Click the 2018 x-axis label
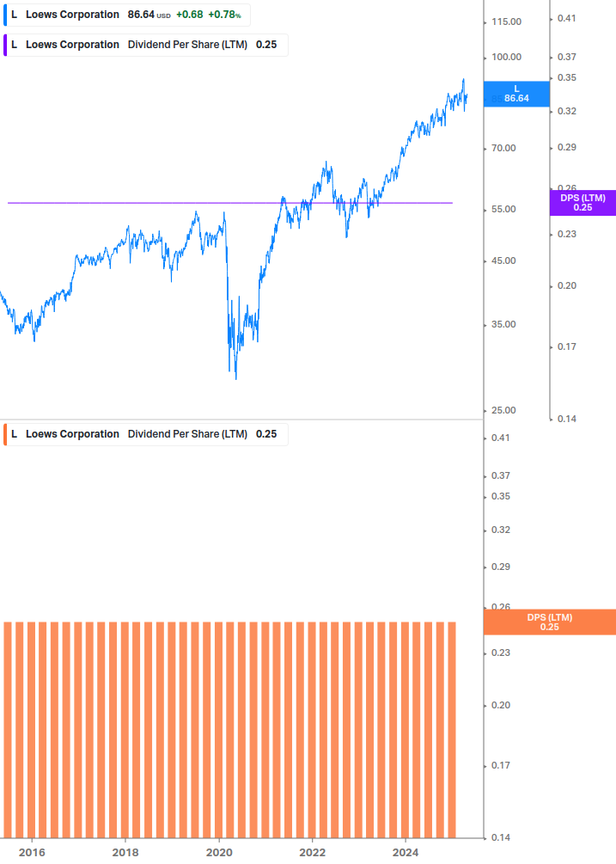 (x=125, y=853)
